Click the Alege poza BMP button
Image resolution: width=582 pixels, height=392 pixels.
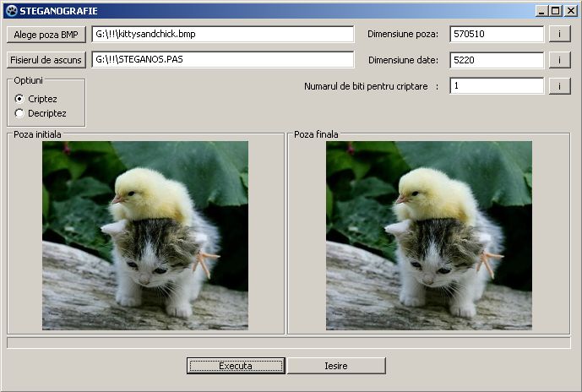tap(46, 35)
